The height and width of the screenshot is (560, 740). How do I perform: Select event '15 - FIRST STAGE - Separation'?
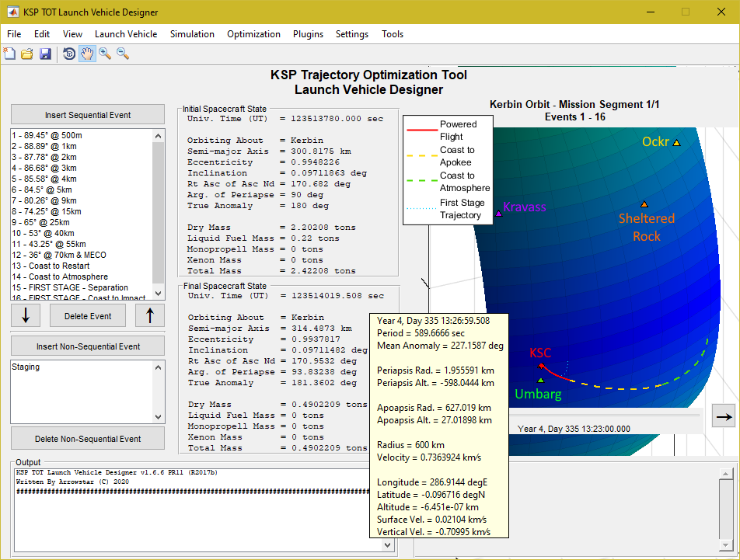[82, 287]
